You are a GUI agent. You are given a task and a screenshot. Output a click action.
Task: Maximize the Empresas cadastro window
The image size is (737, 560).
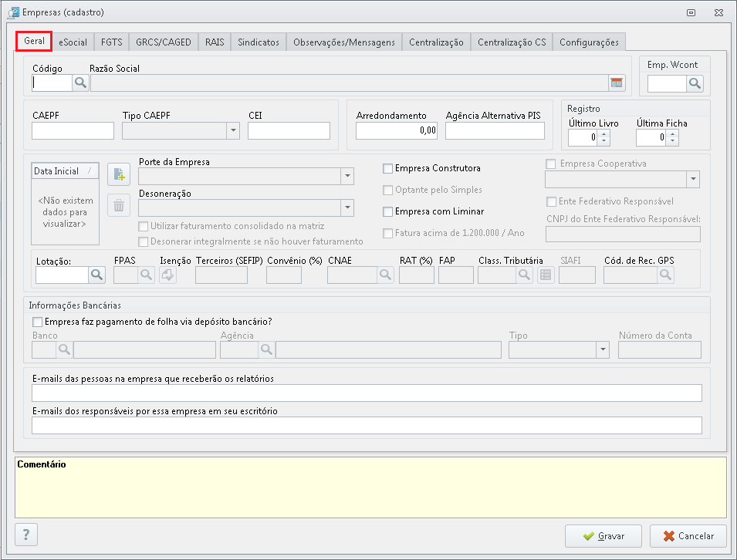point(691,12)
